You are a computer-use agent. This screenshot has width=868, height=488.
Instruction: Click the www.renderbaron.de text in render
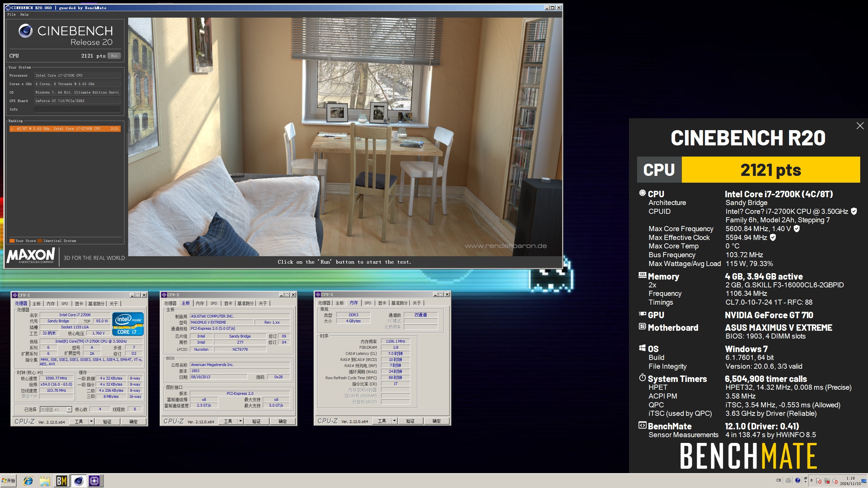[506, 246]
